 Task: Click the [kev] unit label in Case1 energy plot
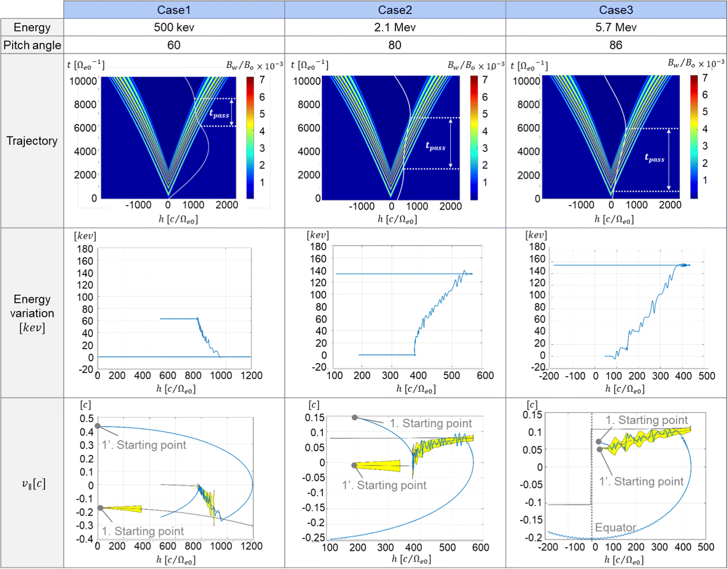[x=85, y=236]
